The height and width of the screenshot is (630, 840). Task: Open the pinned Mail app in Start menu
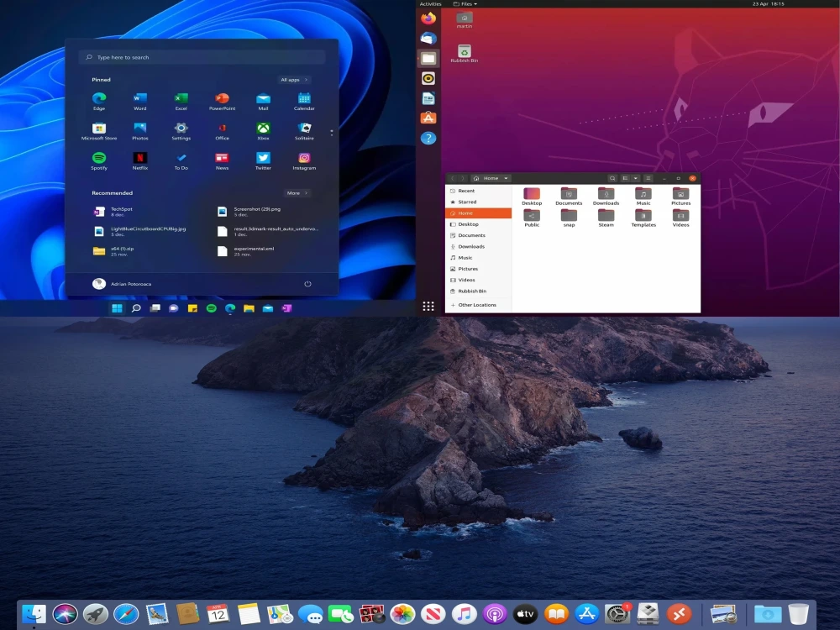point(263,101)
